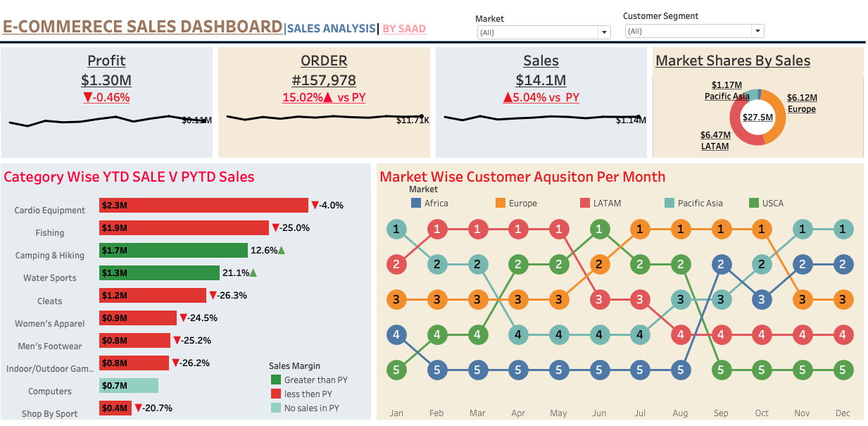Click the Computers sales bar
The width and height of the screenshot is (868, 426).
pyautogui.click(x=129, y=385)
